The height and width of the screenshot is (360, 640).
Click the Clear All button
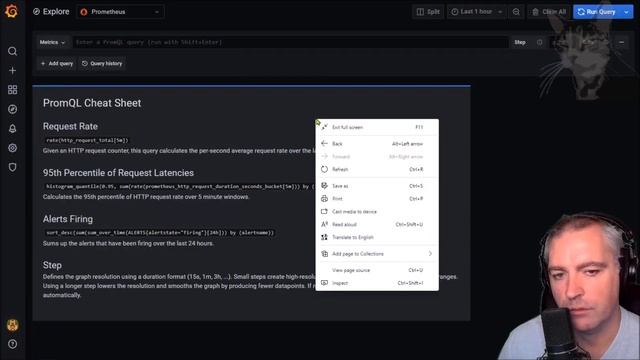click(x=549, y=12)
